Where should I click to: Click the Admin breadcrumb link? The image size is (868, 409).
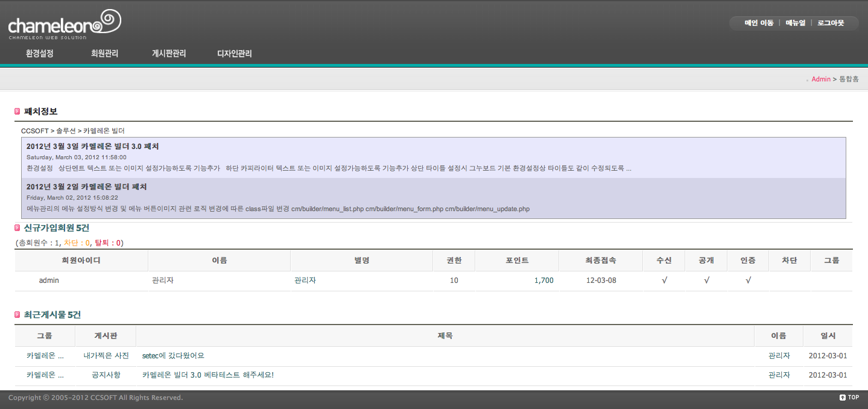(x=821, y=79)
